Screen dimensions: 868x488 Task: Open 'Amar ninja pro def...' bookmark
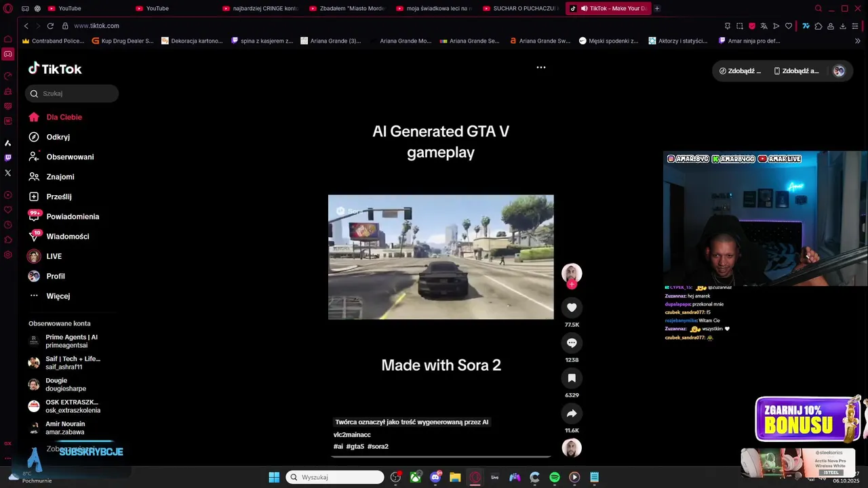[749, 41]
